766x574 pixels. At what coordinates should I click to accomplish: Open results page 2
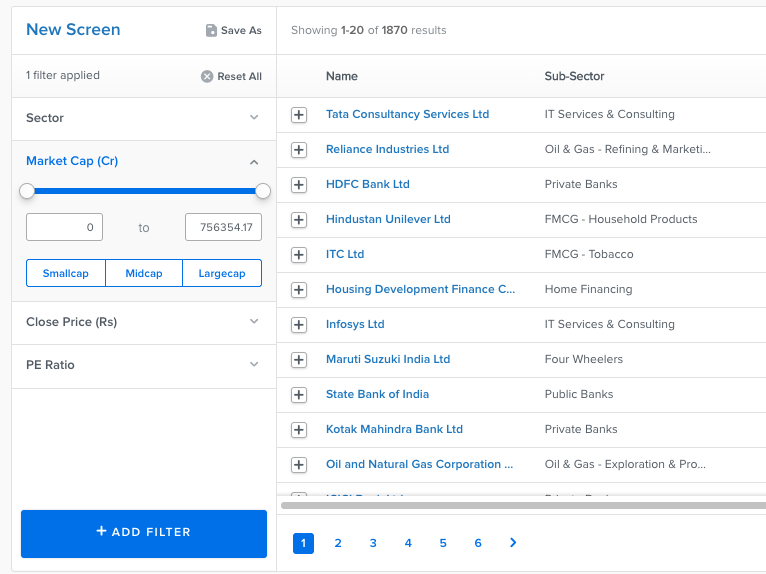(x=338, y=543)
